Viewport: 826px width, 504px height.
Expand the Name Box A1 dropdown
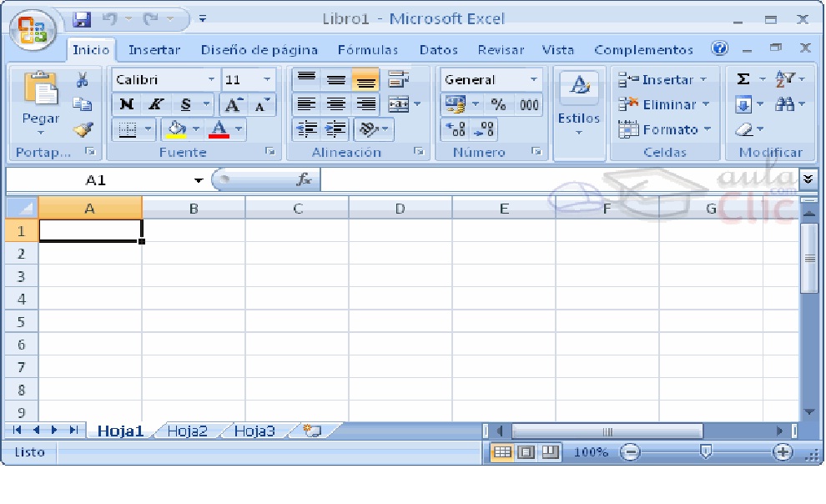[x=198, y=180]
